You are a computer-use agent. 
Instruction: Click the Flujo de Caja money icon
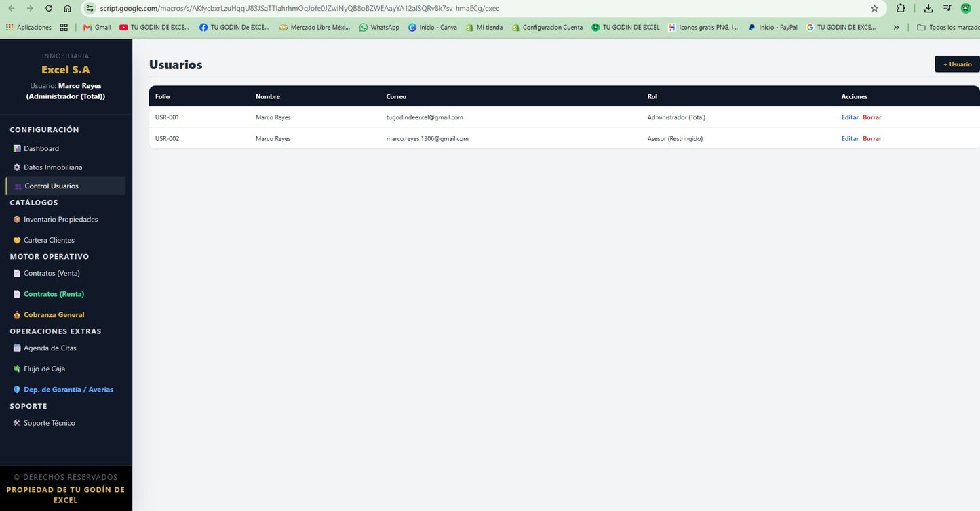(x=17, y=369)
